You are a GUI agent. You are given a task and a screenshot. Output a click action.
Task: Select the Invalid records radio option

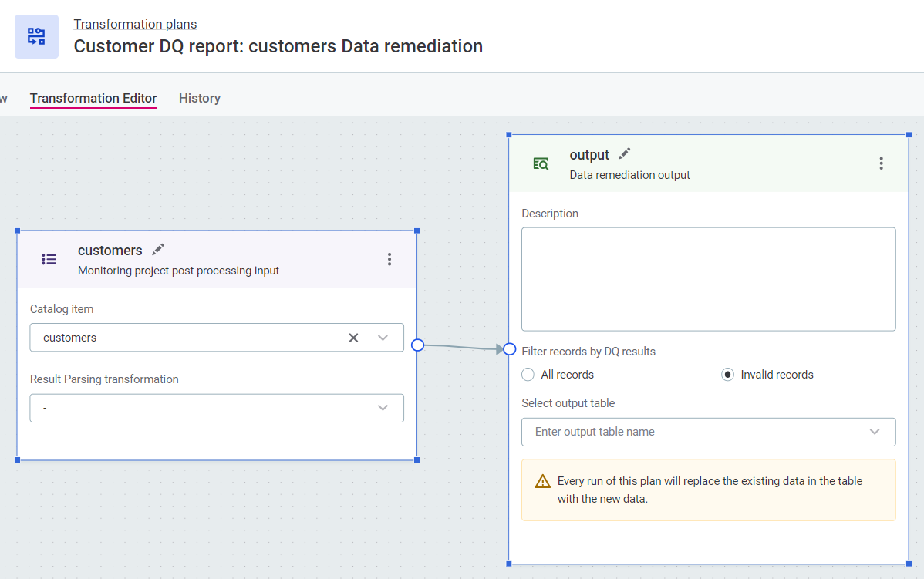tap(727, 375)
